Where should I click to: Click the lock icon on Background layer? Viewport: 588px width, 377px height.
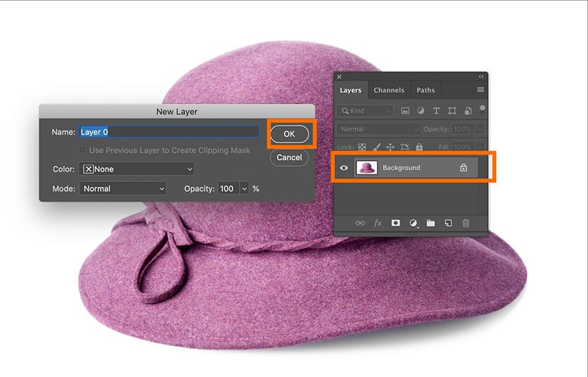click(463, 168)
